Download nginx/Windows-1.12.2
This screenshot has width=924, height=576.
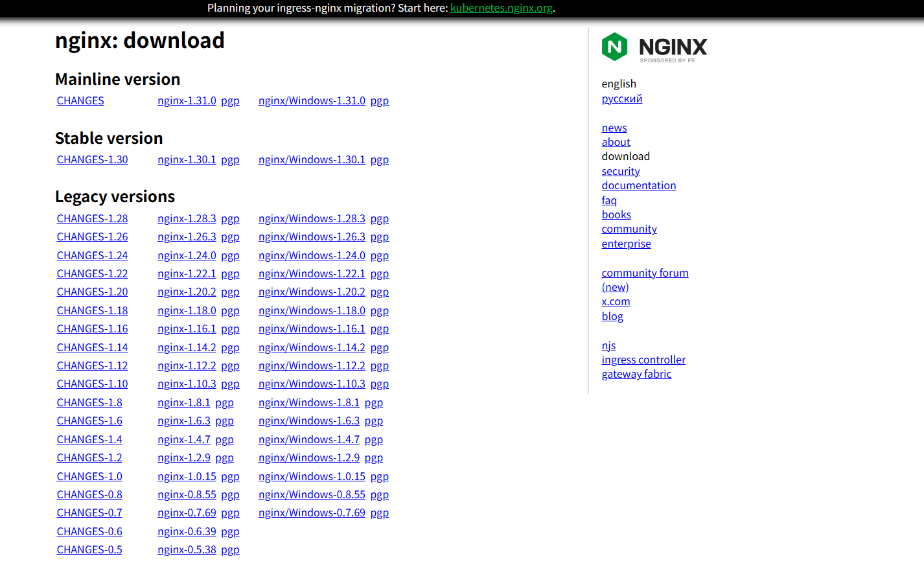pos(312,365)
